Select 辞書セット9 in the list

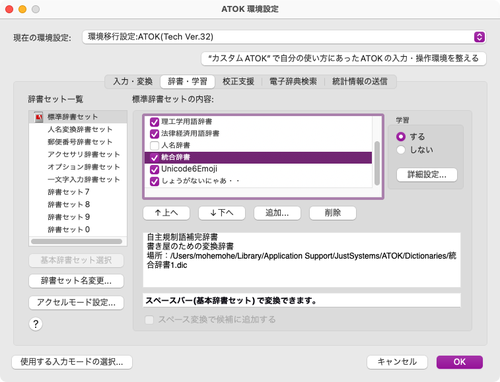coord(78,217)
